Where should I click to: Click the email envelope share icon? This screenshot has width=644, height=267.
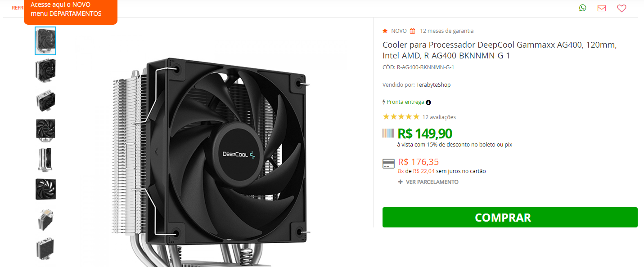(x=602, y=8)
